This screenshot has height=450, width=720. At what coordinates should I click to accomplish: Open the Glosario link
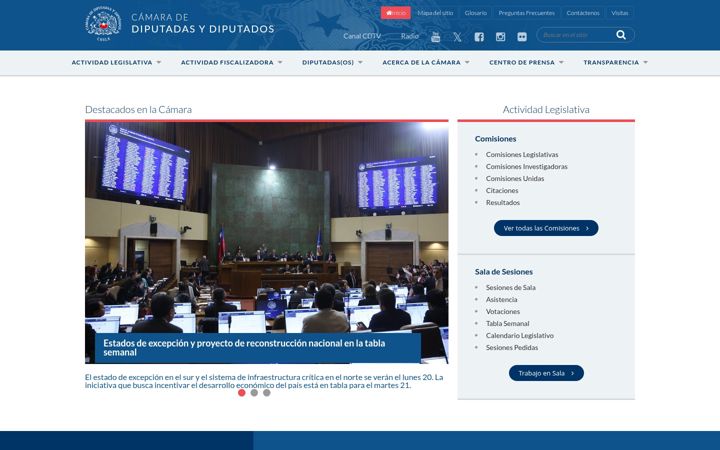point(476,13)
